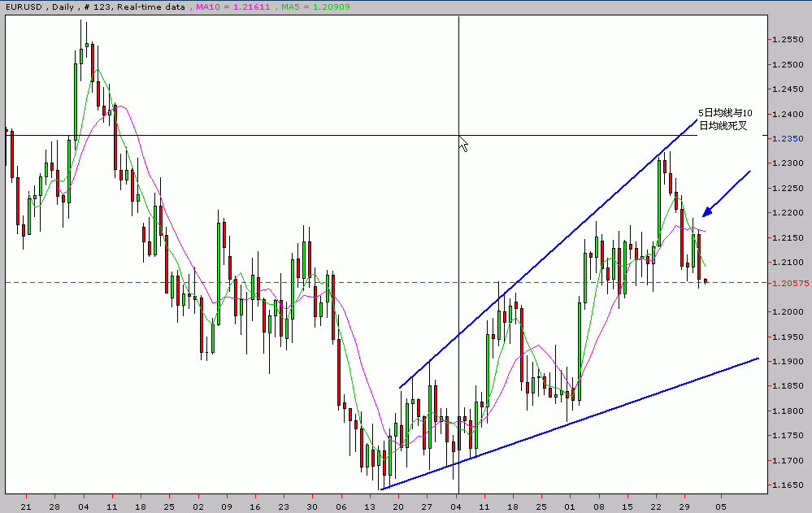Click the 15 date label on time axis

(x=627, y=506)
